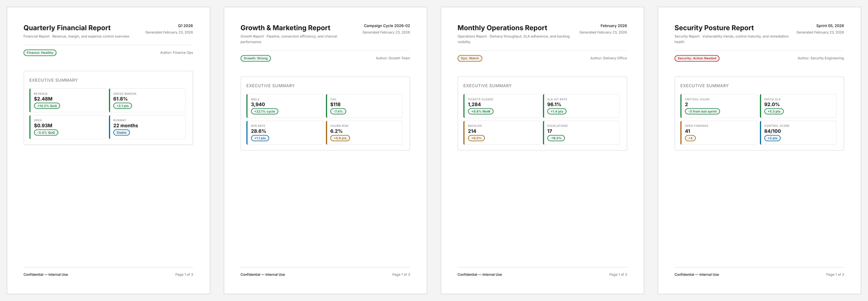Screen dimensions: 868x301
Task: Click the $2.48M revenue value
Action: (x=43, y=99)
